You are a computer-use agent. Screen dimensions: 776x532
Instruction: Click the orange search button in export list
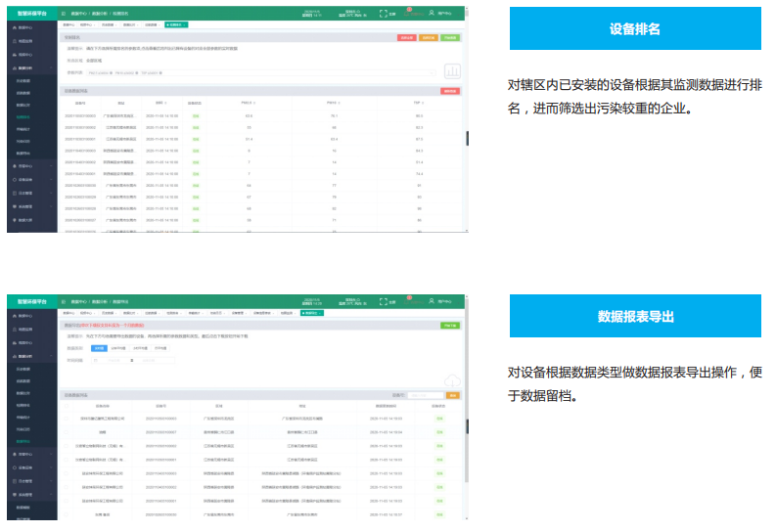[453, 395]
